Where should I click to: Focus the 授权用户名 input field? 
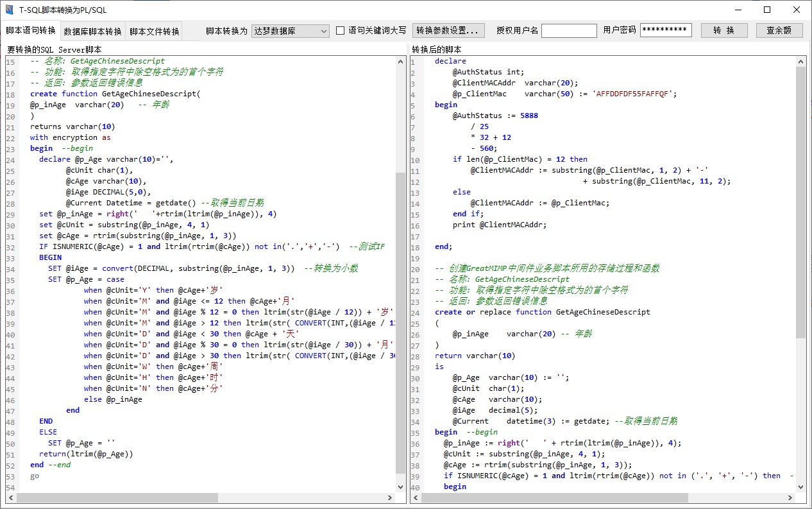[x=569, y=31]
